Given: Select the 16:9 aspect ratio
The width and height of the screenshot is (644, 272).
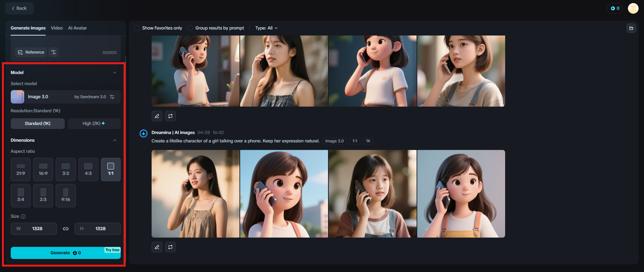Looking at the screenshot, I should click(x=43, y=169).
